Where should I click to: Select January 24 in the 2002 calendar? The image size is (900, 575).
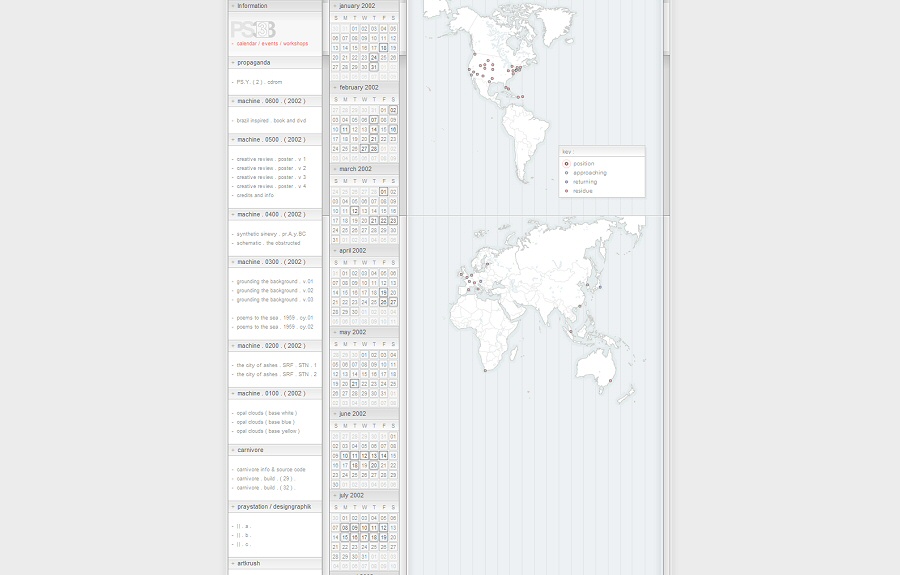click(x=374, y=57)
